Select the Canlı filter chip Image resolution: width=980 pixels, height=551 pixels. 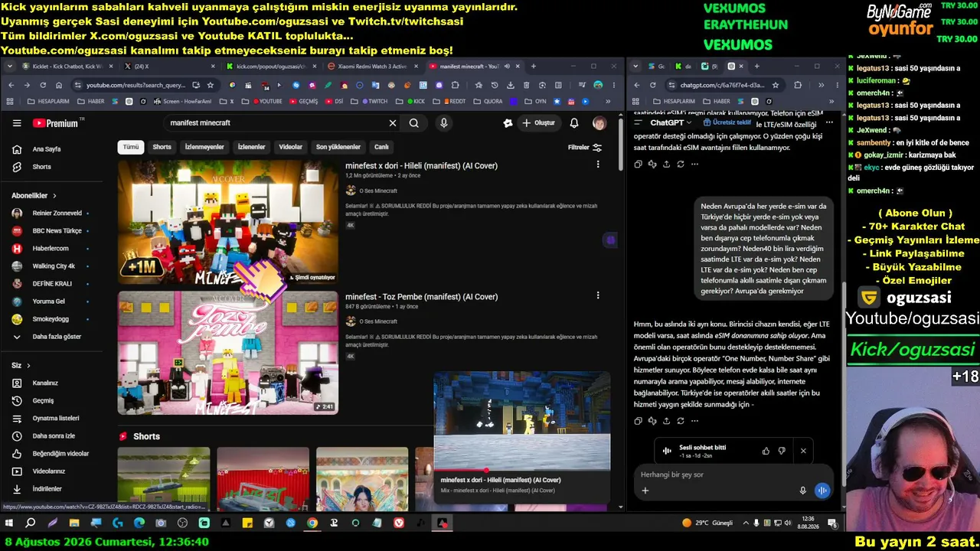point(381,147)
